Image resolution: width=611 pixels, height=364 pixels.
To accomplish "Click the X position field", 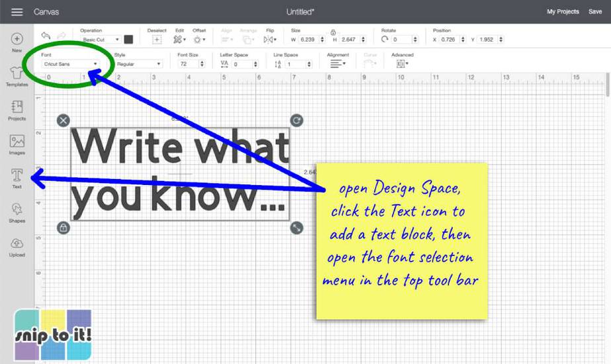I will pos(449,40).
